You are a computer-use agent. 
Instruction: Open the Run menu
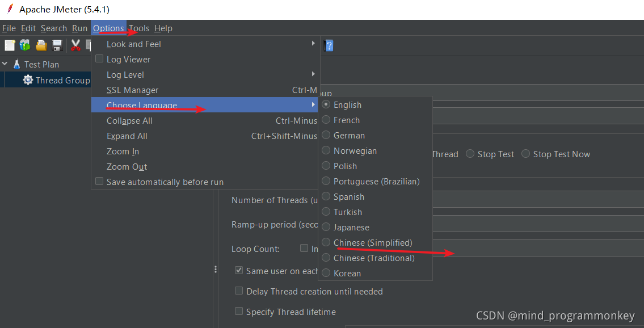[79, 28]
